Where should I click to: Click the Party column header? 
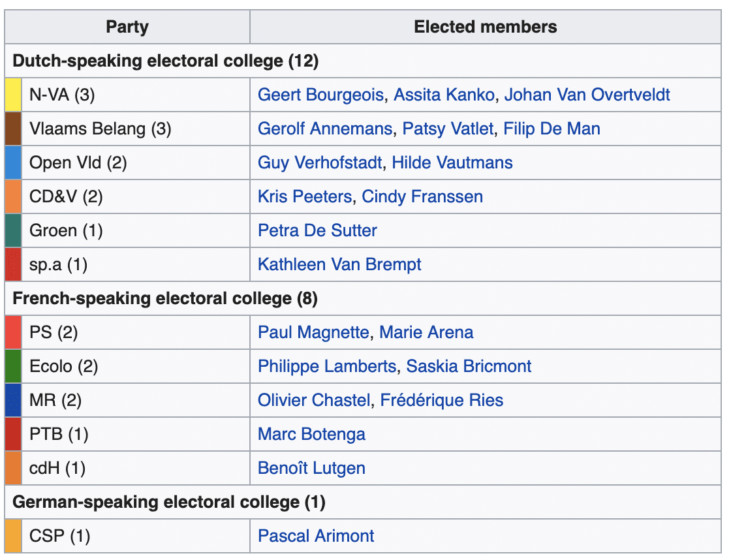pos(127,27)
